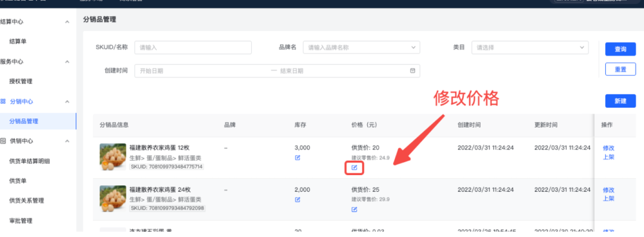Click the 分销品管理 page title
644x237 pixels.
(x=100, y=19)
